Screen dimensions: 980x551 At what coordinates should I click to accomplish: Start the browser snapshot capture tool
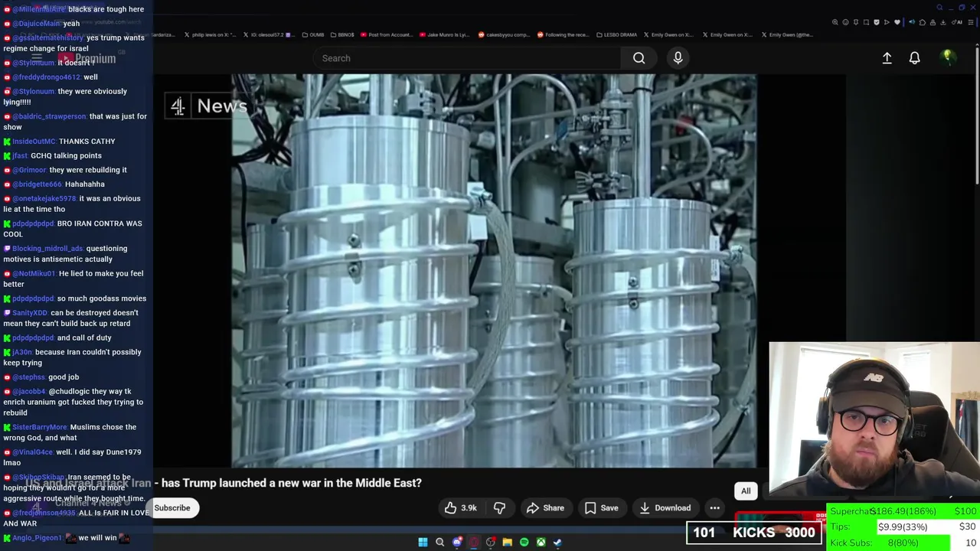(866, 22)
